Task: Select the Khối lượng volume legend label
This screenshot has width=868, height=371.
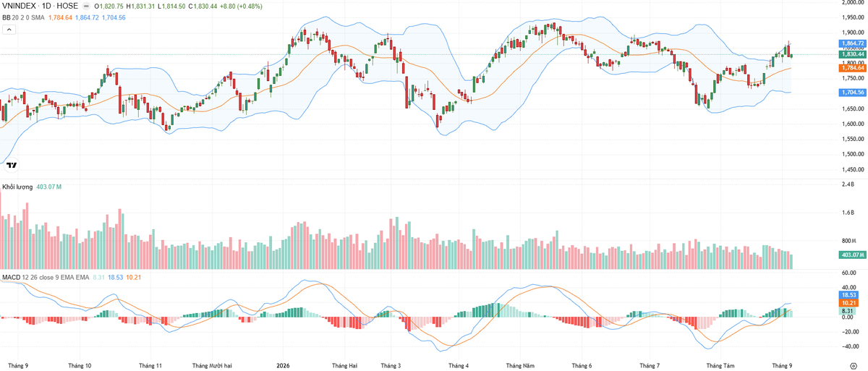Action: (x=17, y=187)
